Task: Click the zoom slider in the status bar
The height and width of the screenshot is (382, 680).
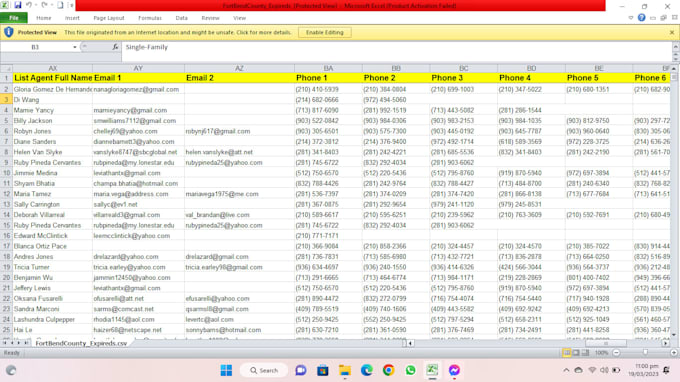Action: pos(645,353)
